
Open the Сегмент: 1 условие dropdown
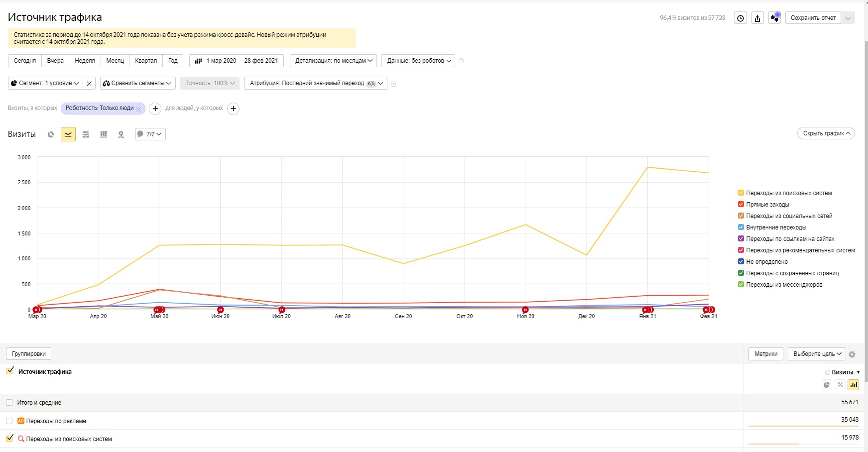pos(45,83)
